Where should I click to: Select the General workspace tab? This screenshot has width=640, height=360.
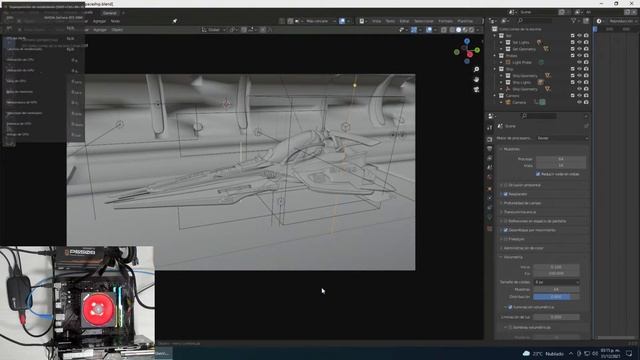109,13
